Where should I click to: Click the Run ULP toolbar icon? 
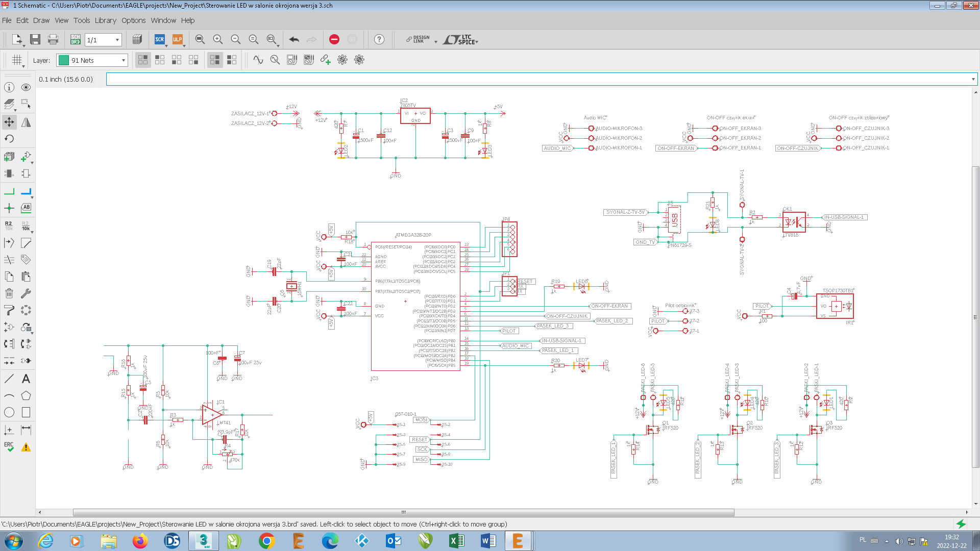tap(177, 39)
